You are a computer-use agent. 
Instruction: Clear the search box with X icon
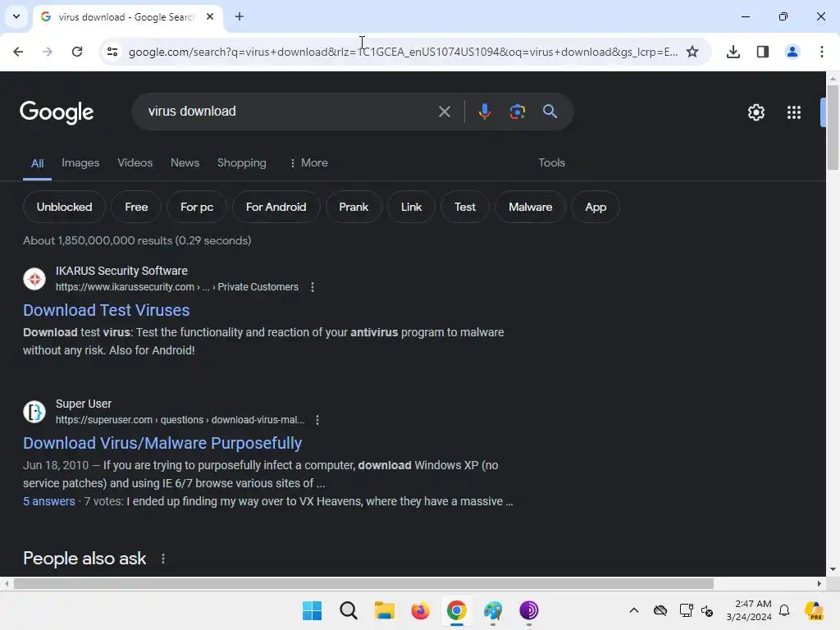point(444,112)
